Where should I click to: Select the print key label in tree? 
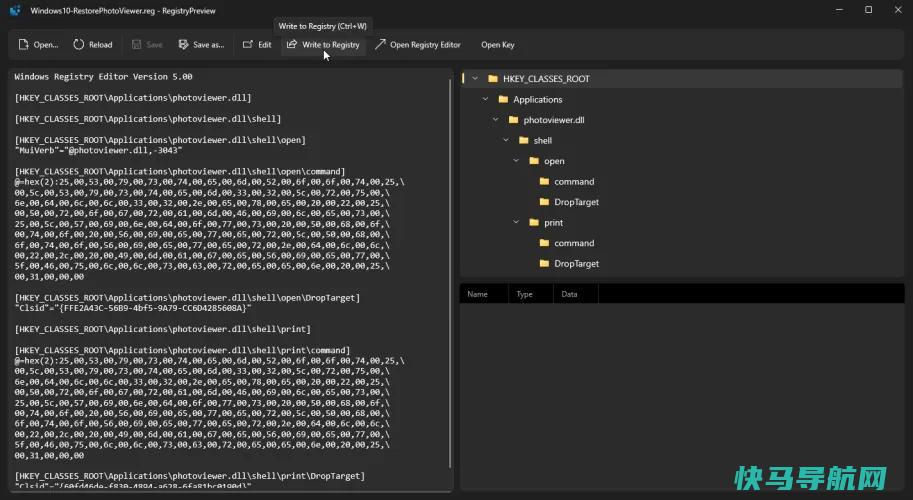click(x=554, y=222)
